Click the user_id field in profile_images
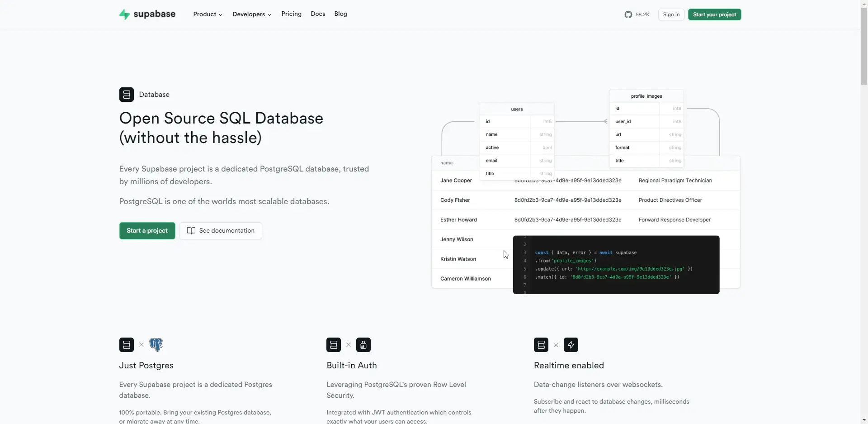Viewport: 868px width, 424px height. [x=623, y=122]
